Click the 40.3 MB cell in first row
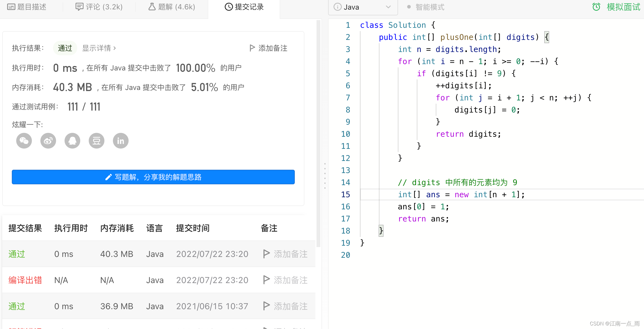This screenshot has height=329, width=644. pyautogui.click(x=117, y=254)
